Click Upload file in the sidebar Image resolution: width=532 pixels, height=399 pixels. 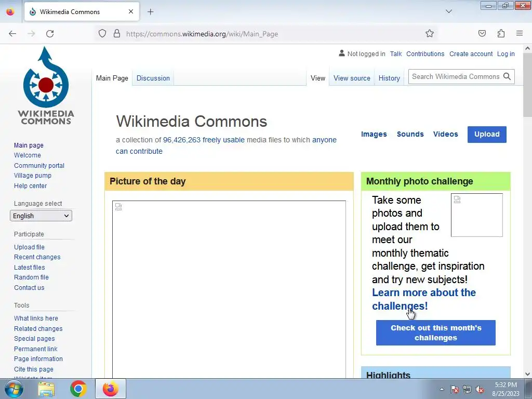click(x=29, y=247)
